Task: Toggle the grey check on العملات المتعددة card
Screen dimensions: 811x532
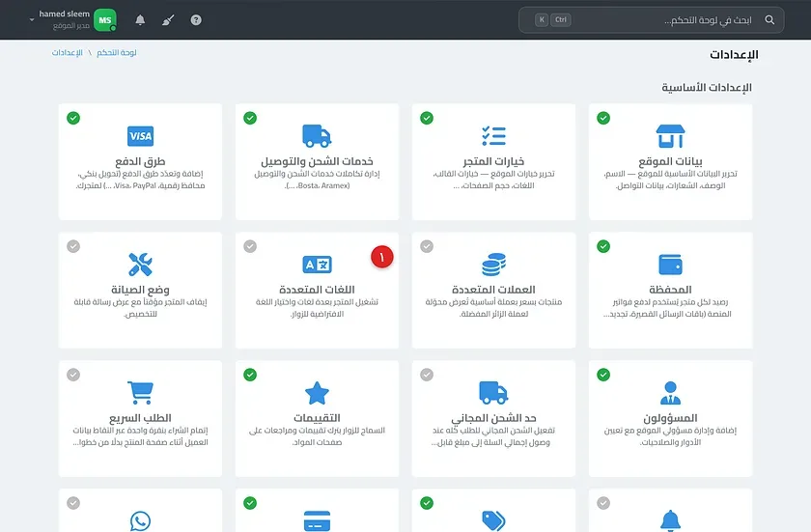Action: [x=427, y=246]
